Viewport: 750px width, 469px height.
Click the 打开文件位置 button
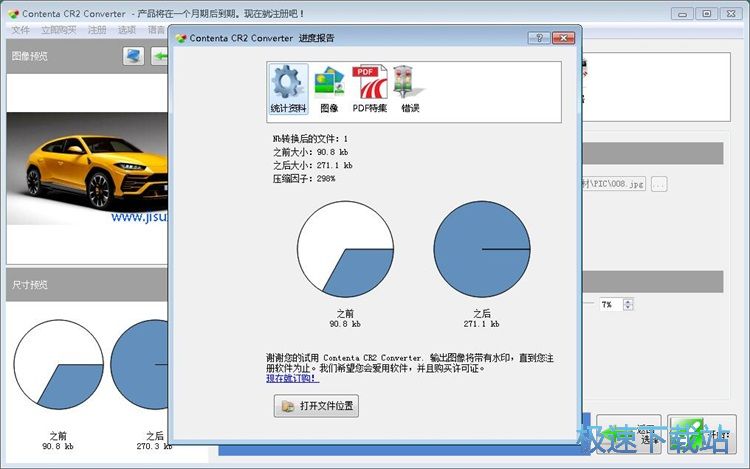[x=316, y=406]
